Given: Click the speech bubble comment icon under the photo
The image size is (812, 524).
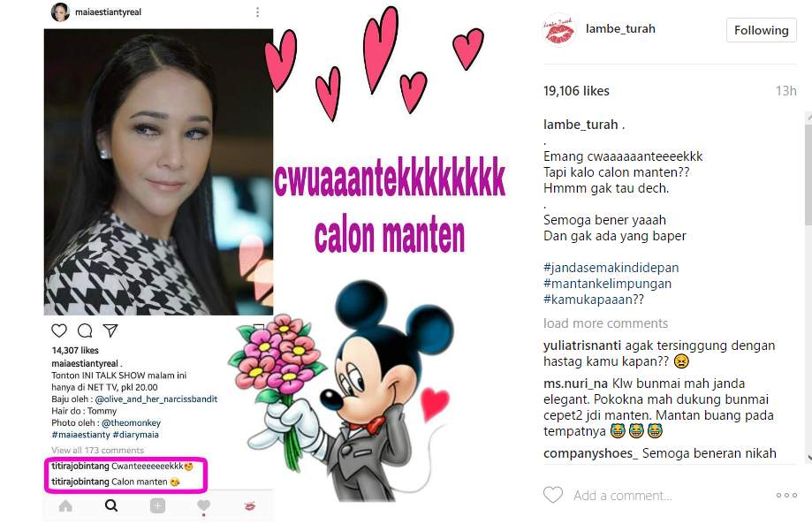Looking at the screenshot, I should tap(85, 330).
